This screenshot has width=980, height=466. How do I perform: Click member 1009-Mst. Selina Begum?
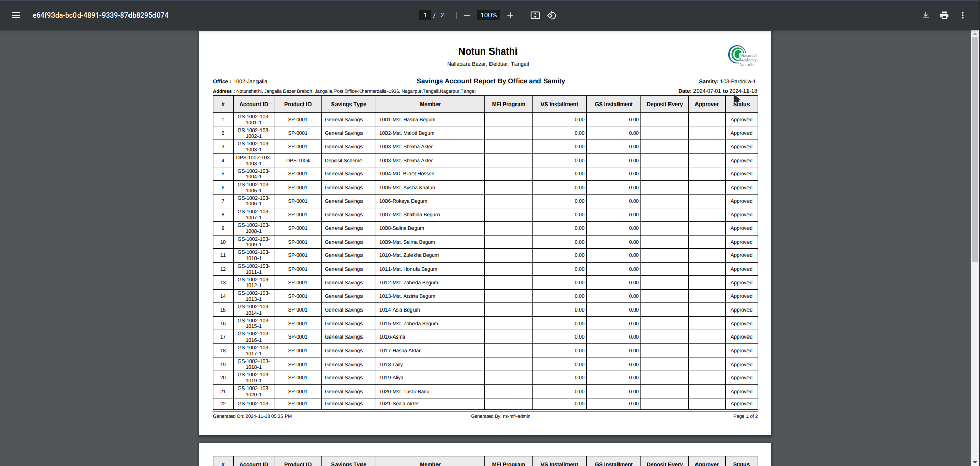click(407, 242)
